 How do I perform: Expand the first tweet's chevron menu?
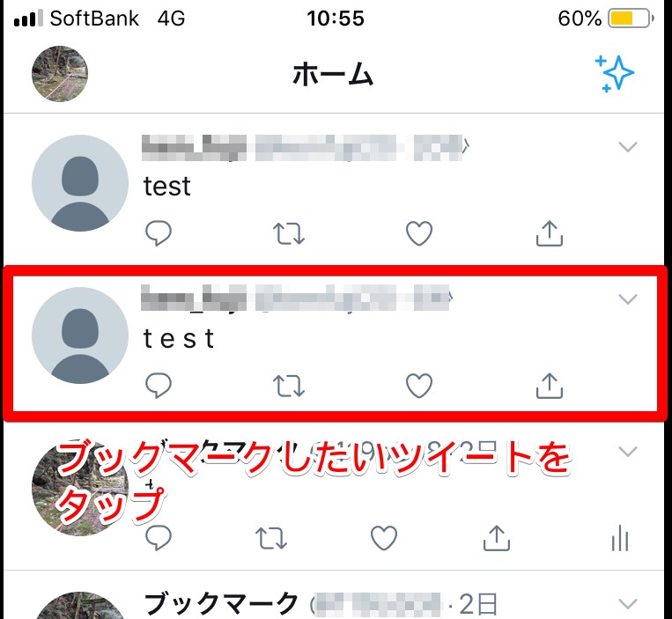tap(628, 147)
